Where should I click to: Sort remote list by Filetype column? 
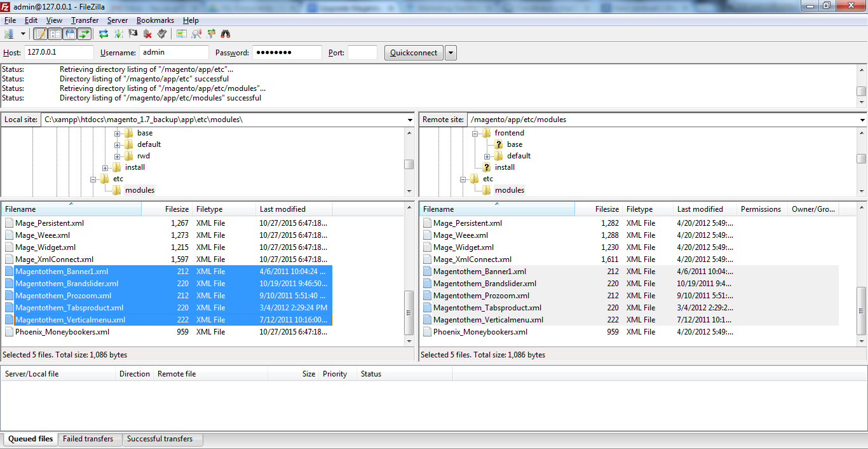(648, 209)
